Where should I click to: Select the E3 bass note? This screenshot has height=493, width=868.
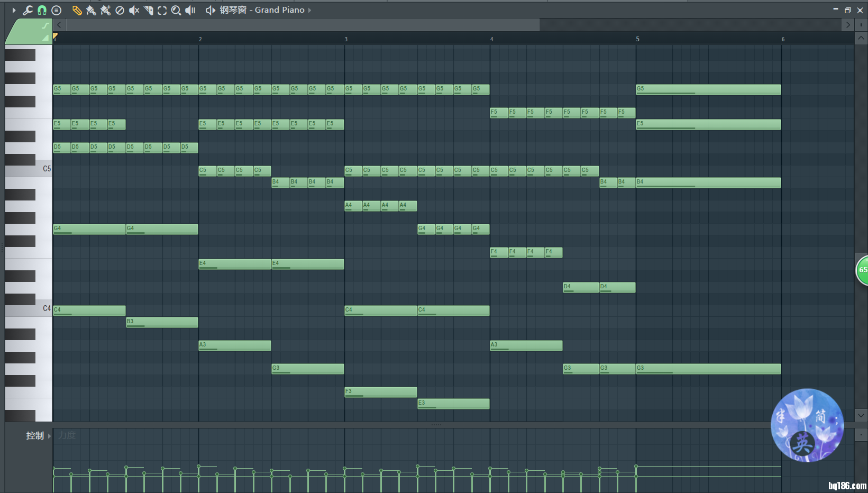[x=453, y=404]
